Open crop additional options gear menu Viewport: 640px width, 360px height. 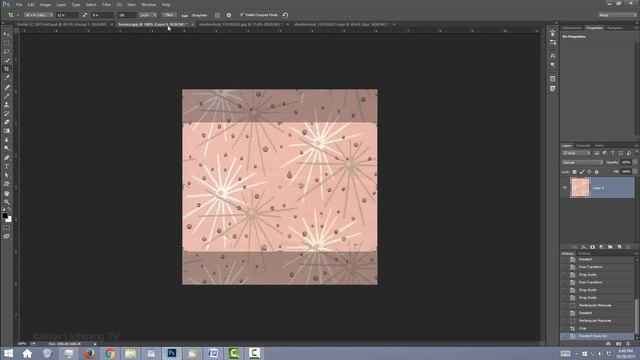[x=229, y=15]
